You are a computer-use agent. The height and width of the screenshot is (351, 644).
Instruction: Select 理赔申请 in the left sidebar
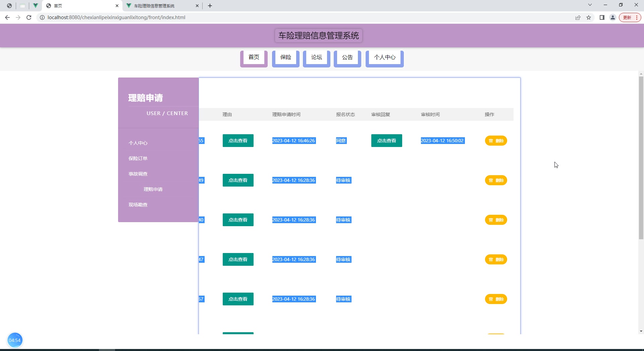tap(153, 189)
